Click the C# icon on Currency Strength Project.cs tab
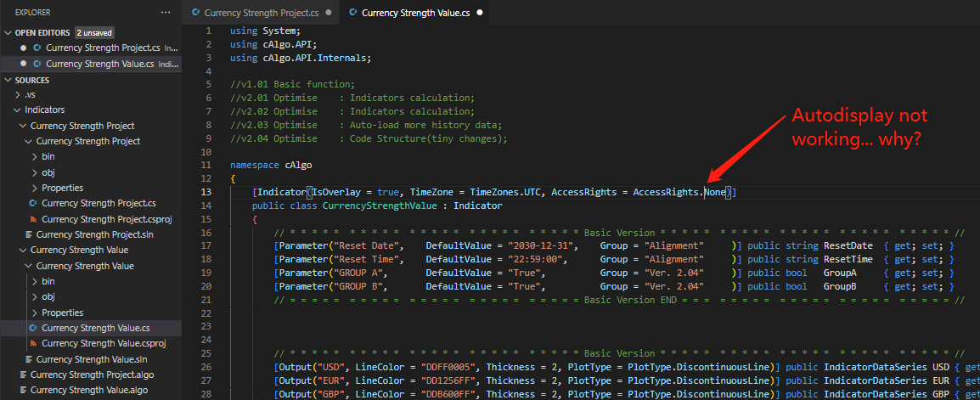 point(197,13)
